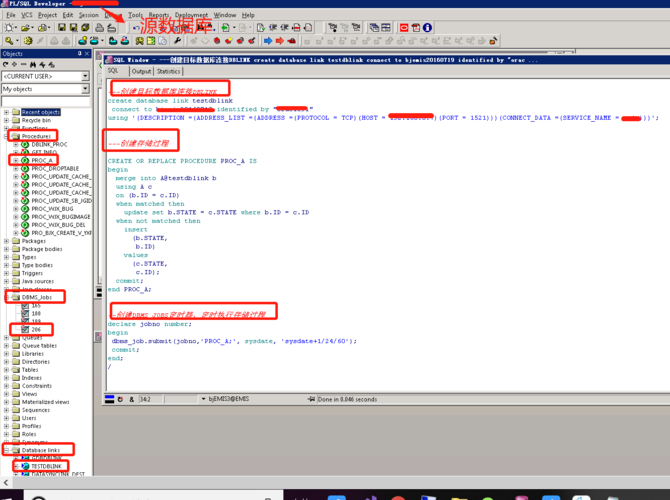Select PROC_WIX_BUG_DEL procedure
Viewport: 670px width, 500px height.
point(59,225)
